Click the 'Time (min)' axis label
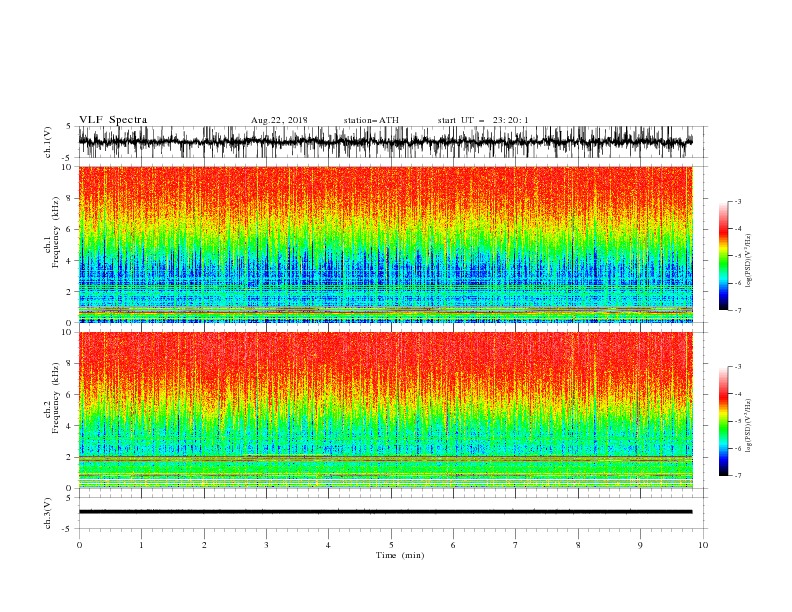The width and height of the screenshot is (792, 612). coord(400,555)
